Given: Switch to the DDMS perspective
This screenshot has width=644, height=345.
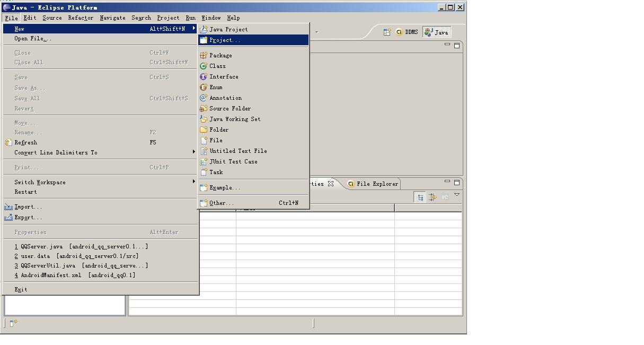Looking at the screenshot, I should point(407,32).
